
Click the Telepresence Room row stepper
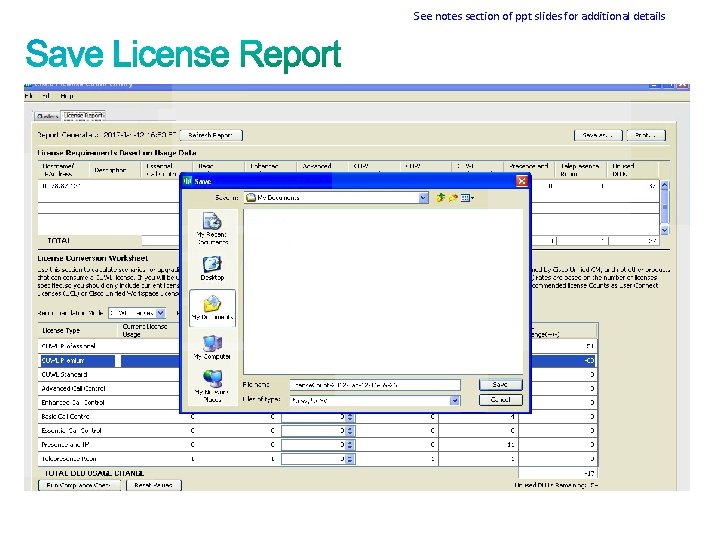click(350, 459)
